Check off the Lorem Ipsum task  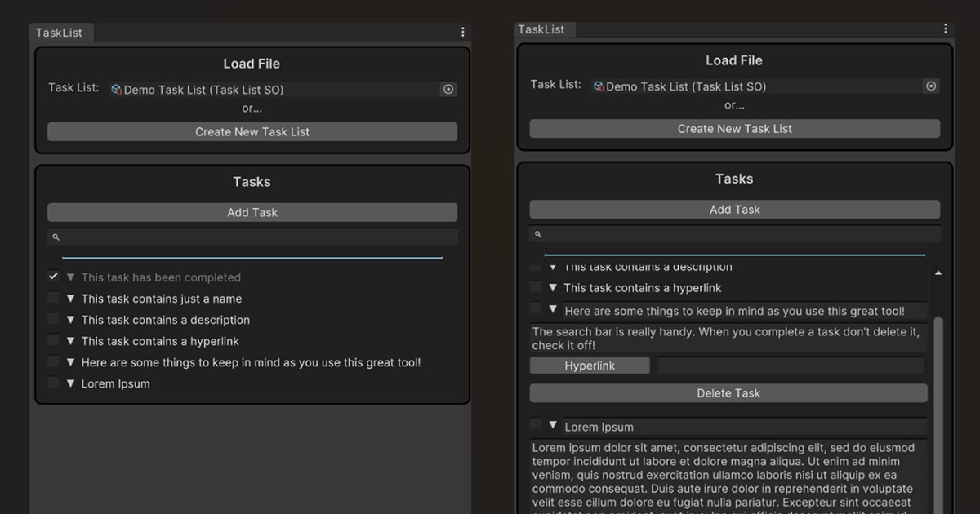tap(53, 383)
